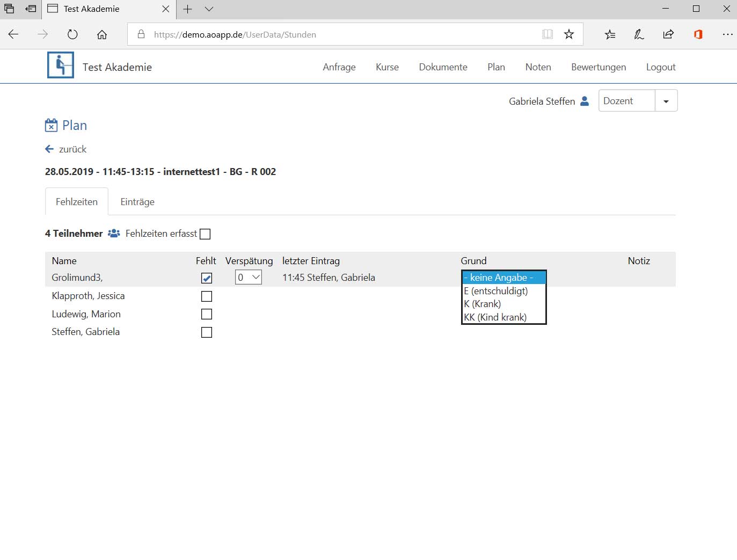Viewport: 737px width, 560px height.
Task: Open the Dozent role dropdown arrow
Action: pos(666,101)
